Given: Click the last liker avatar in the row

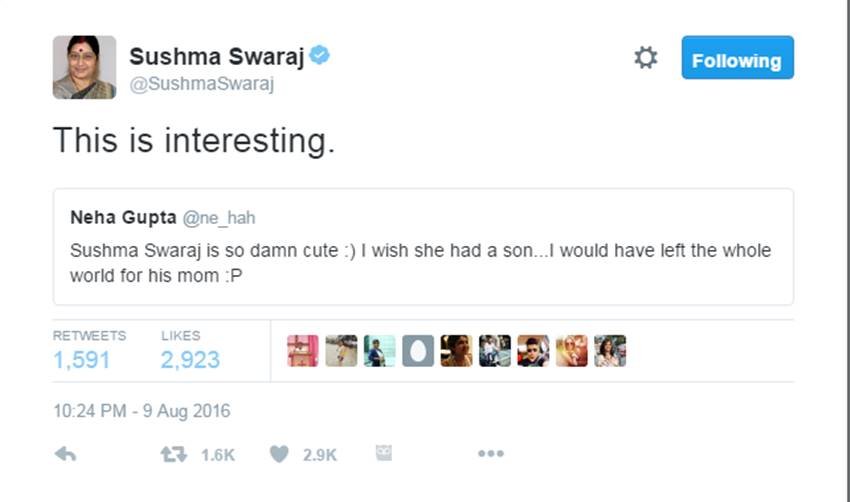Looking at the screenshot, I should coord(610,351).
